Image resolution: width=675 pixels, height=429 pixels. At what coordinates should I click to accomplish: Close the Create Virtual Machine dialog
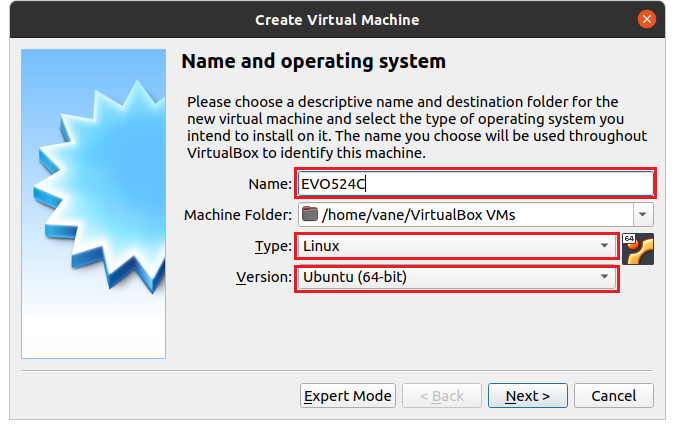pos(647,19)
